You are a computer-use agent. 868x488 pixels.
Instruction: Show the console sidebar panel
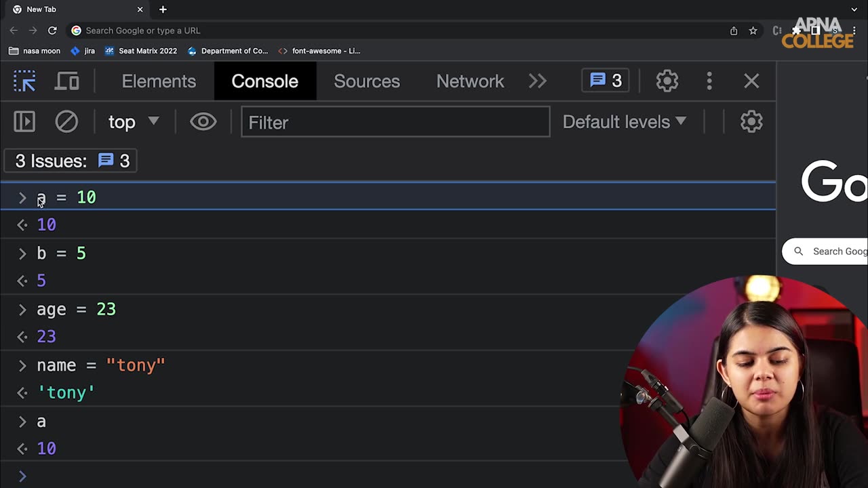click(x=24, y=122)
